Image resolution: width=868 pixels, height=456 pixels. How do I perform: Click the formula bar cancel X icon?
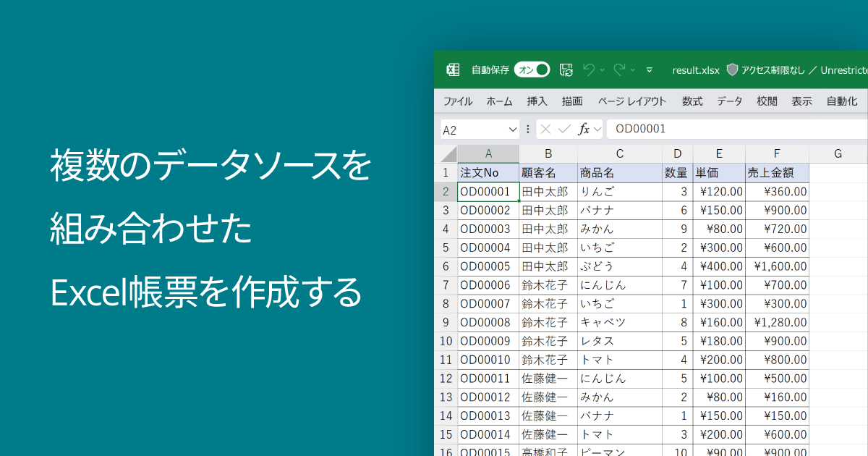coord(546,130)
